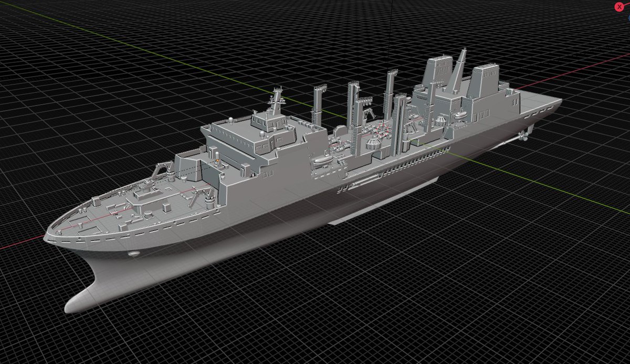Snap view to the red X axis gizmo
The width and height of the screenshot is (630, 364).
coord(619,6)
